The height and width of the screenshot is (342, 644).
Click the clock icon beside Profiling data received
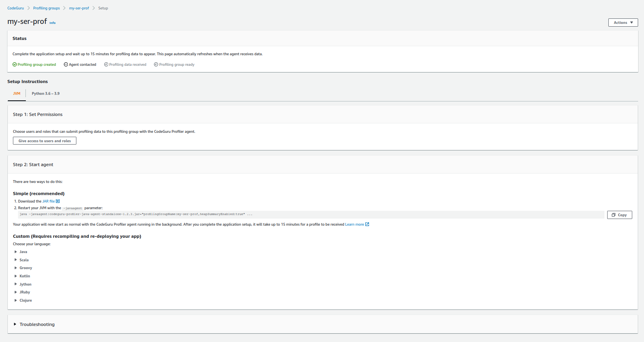[x=106, y=65]
